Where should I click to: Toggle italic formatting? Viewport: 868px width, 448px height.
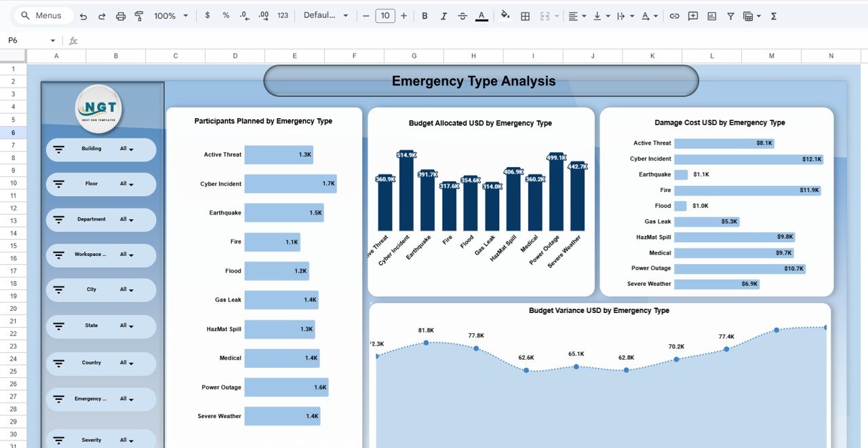click(443, 16)
